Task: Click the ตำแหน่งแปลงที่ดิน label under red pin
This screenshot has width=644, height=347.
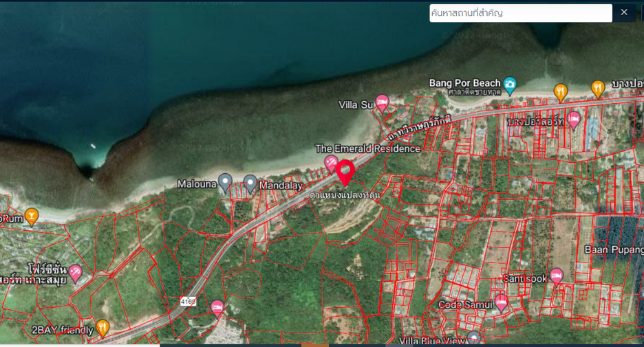Action: [345, 194]
